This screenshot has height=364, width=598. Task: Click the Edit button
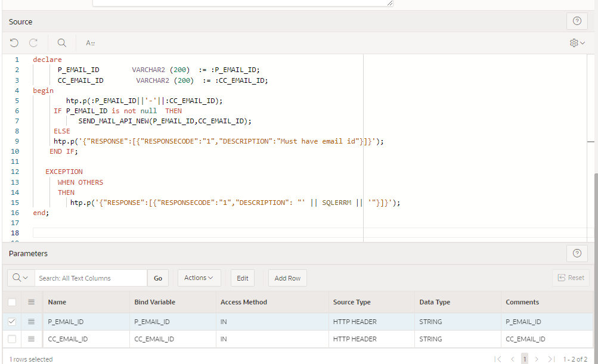pos(242,278)
